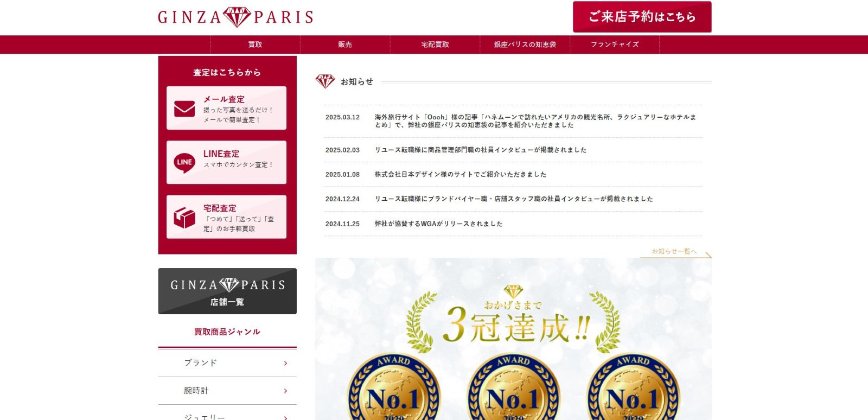
Task: Click the date 2024.11.25
Action: pyautogui.click(x=342, y=224)
